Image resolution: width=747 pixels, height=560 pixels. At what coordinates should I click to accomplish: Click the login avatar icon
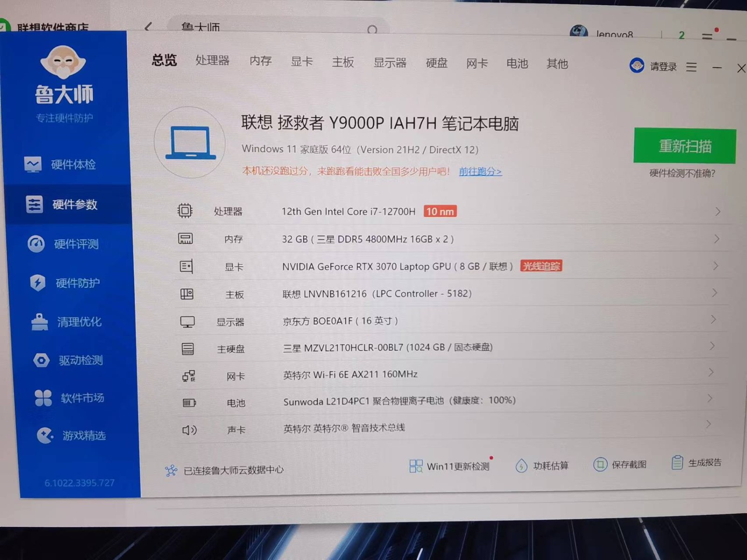(x=637, y=65)
